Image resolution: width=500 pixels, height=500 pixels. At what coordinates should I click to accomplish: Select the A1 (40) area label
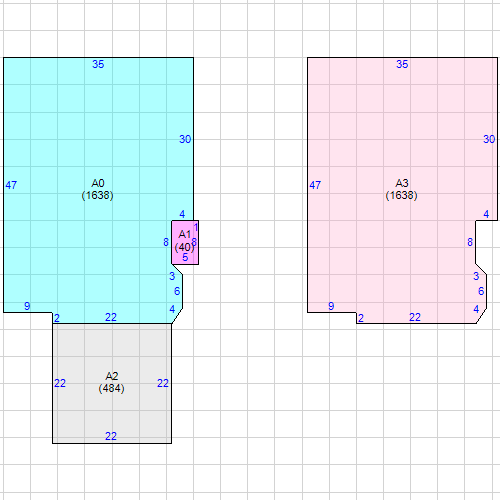coord(184,241)
